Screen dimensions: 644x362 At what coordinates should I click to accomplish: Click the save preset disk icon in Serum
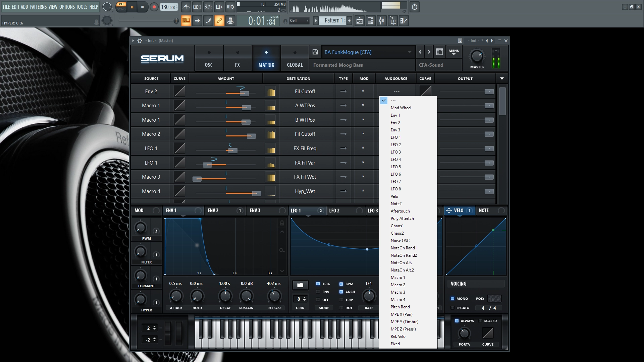pos(315,52)
